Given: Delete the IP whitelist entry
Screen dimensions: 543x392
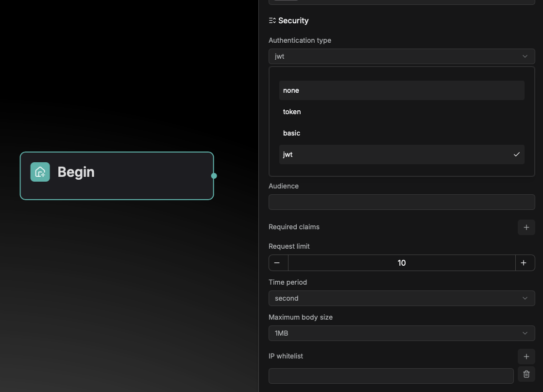Looking at the screenshot, I should [x=526, y=375].
